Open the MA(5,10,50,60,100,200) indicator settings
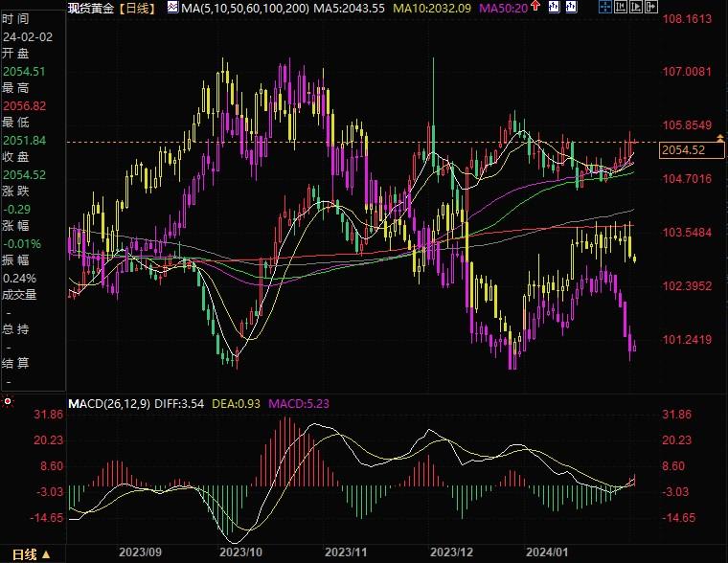 pyautogui.click(x=244, y=8)
